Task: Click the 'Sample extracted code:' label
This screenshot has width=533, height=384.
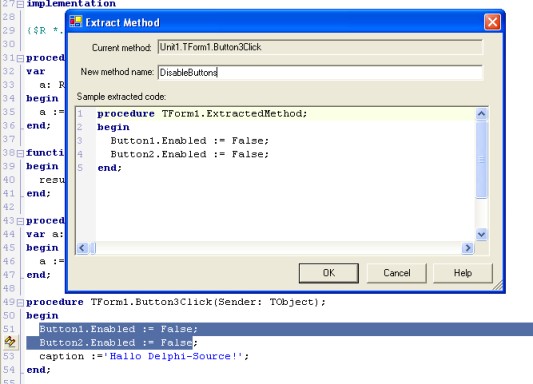Action: click(x=121, y=97)
